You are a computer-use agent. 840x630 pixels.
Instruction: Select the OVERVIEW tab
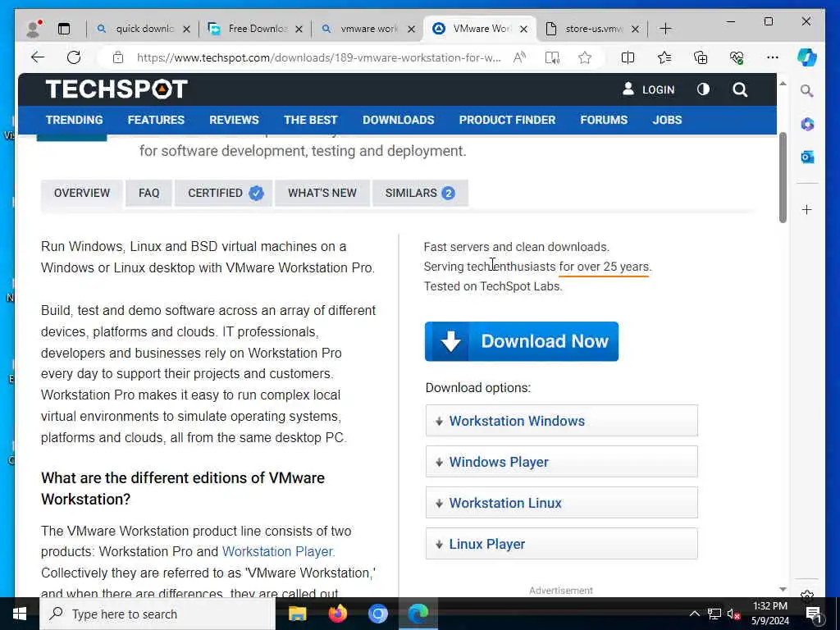click(x=82, y=193)
